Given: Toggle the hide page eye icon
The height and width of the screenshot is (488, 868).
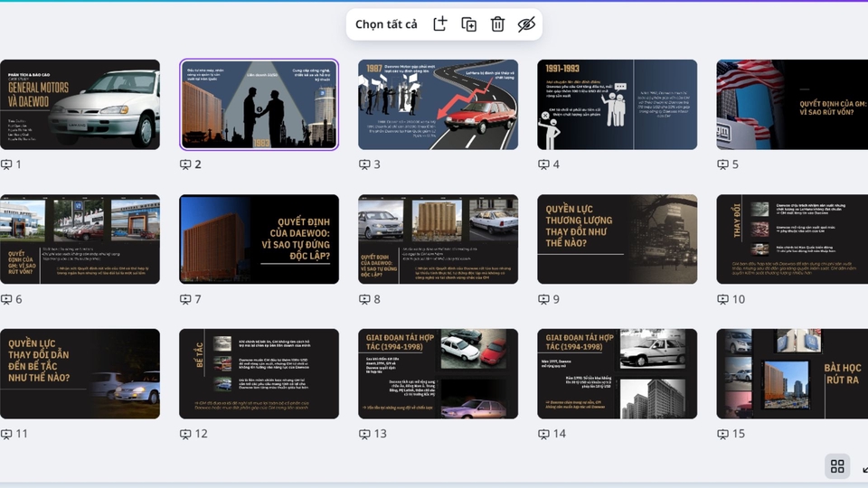Looking at the screenshot, I should 526,24.
